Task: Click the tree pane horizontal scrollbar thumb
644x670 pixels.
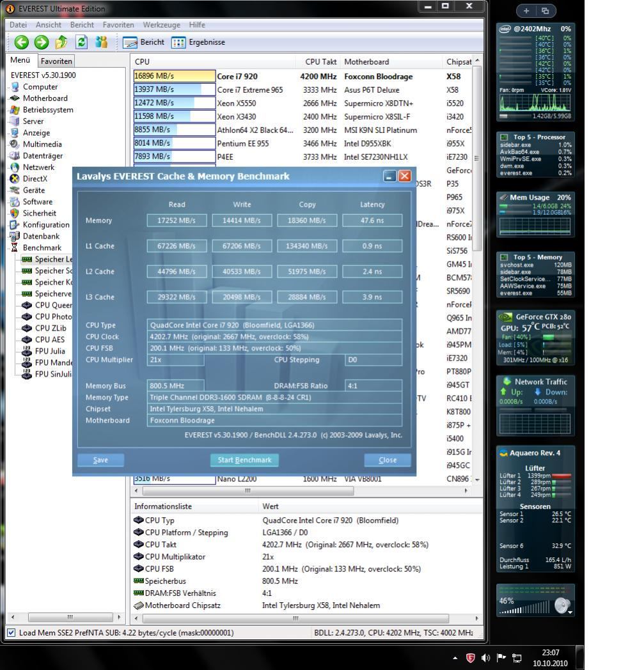Action: point(70,618)
